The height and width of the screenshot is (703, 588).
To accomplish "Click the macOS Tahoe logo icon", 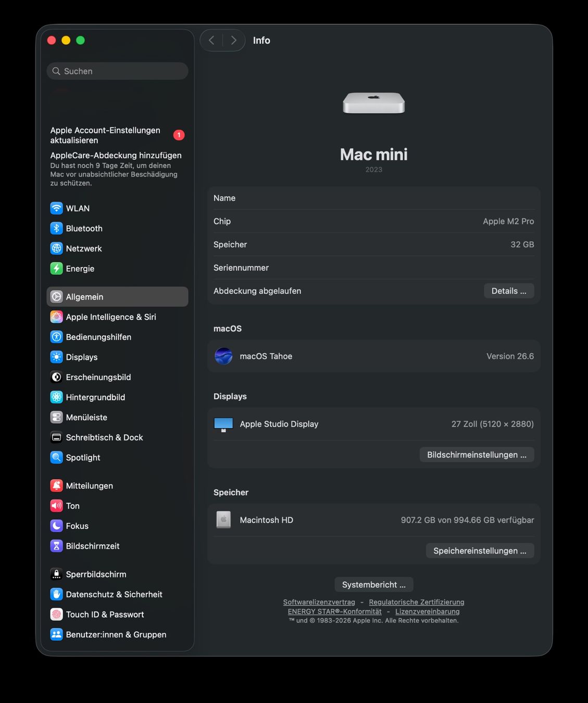I will pyautogui.click(x=223, y=356).
